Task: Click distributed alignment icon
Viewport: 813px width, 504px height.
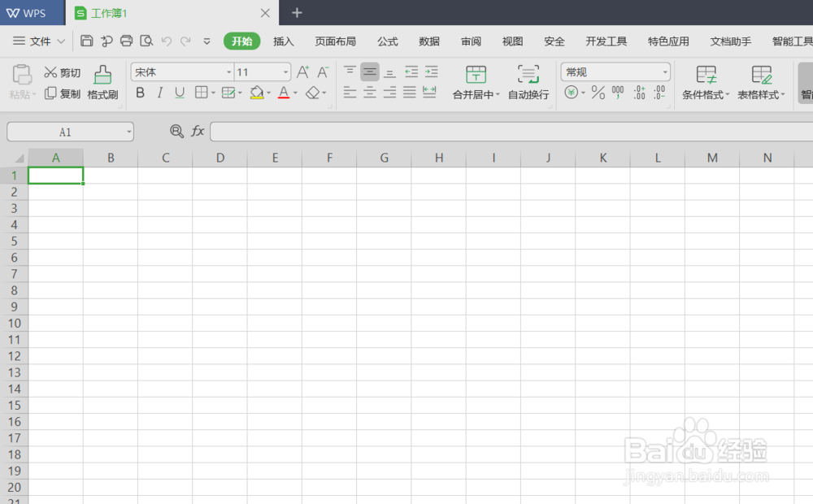Action: 429,93
